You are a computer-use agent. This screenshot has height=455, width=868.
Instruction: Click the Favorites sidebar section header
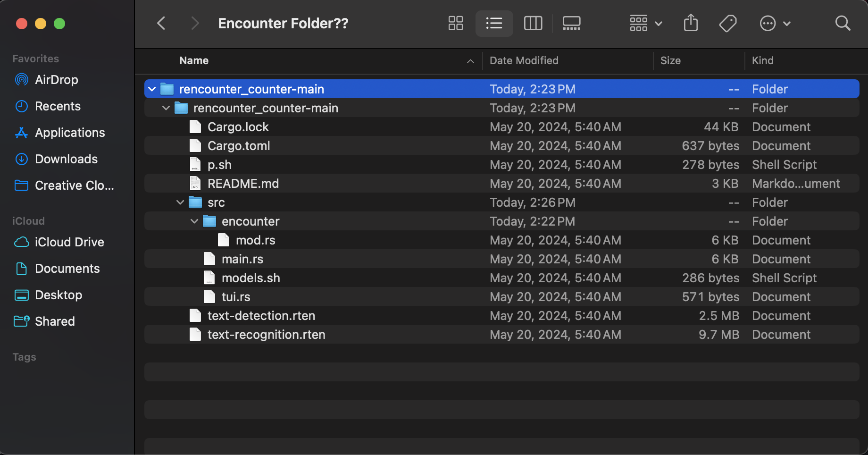[x=36, y=59]
